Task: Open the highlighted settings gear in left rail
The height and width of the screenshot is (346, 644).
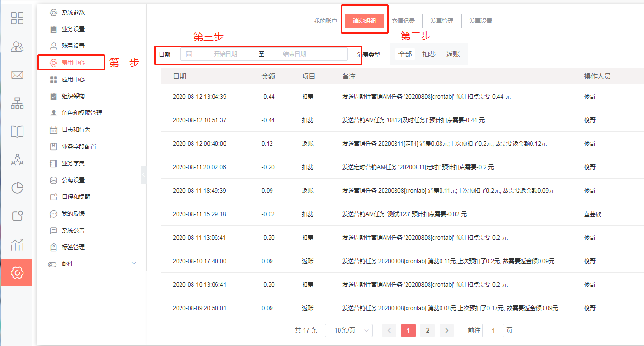Action: 17,273
